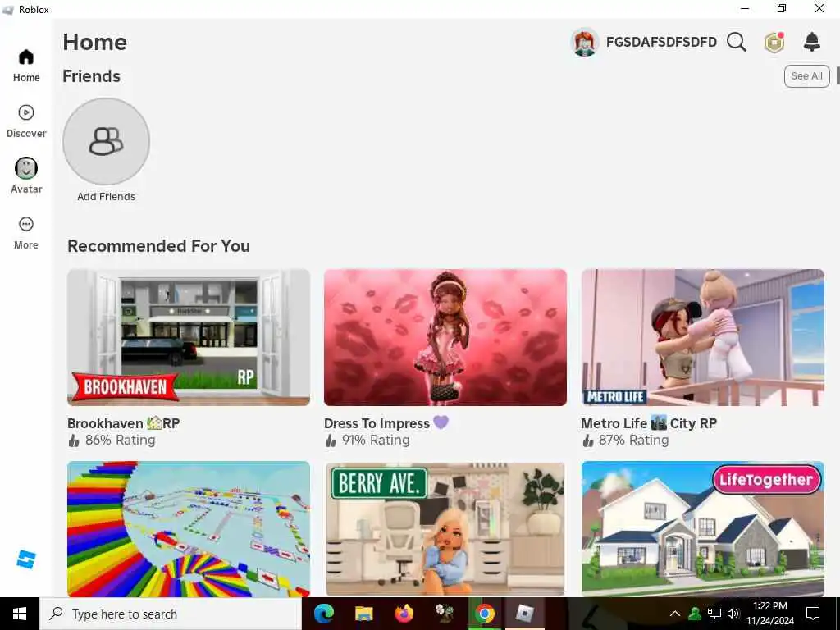Click See All for Friends
The height and width of the screenshot is (630, 840).
[807, 76]
